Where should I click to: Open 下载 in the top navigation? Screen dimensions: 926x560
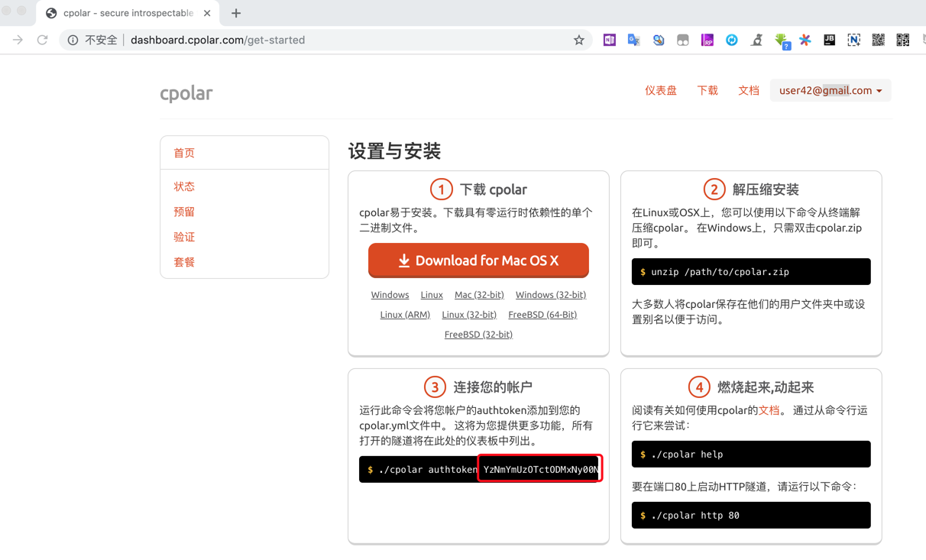[707, 90]
